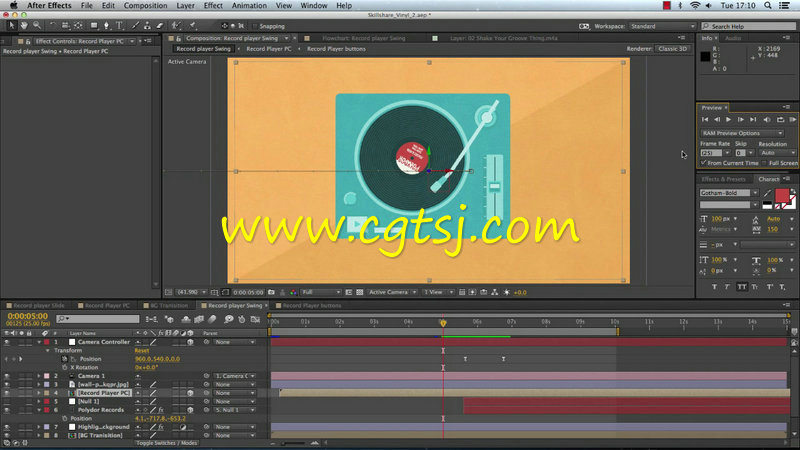Image resolution: width=800 pixels, height=450 pixels.
Task: Expand the Record Player PC layer
Action: point(39,393)
